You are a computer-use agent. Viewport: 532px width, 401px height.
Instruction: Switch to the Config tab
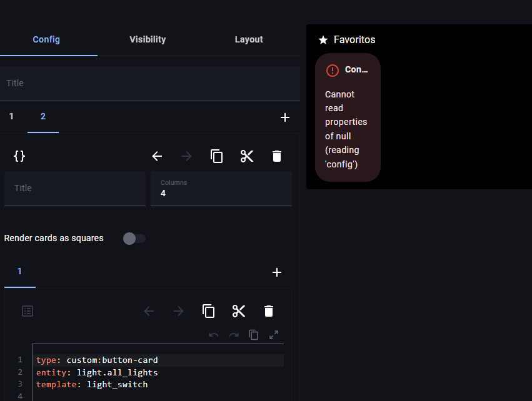tap(46, 39)
